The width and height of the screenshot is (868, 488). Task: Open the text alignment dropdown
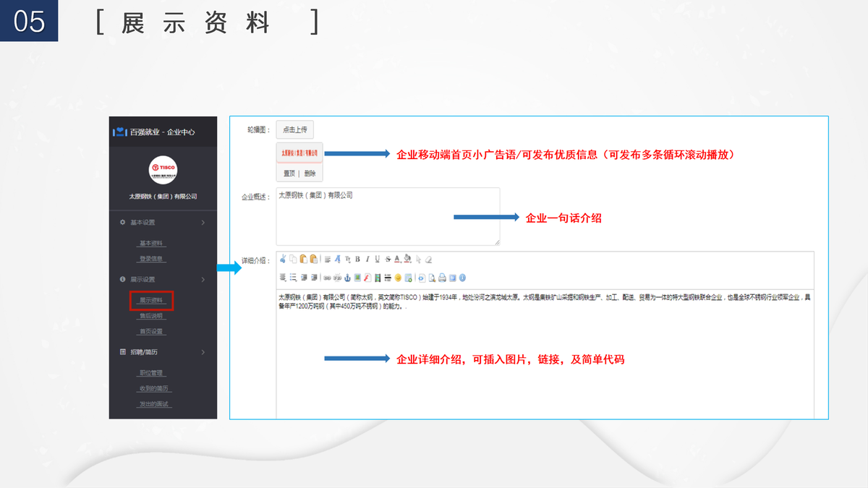pos(283,277)
